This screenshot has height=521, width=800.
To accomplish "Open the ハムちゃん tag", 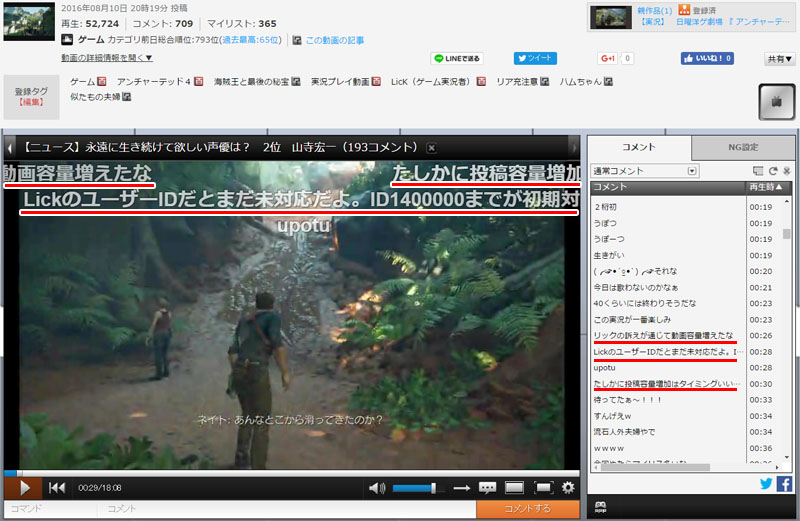I will (x=581, y=82).
